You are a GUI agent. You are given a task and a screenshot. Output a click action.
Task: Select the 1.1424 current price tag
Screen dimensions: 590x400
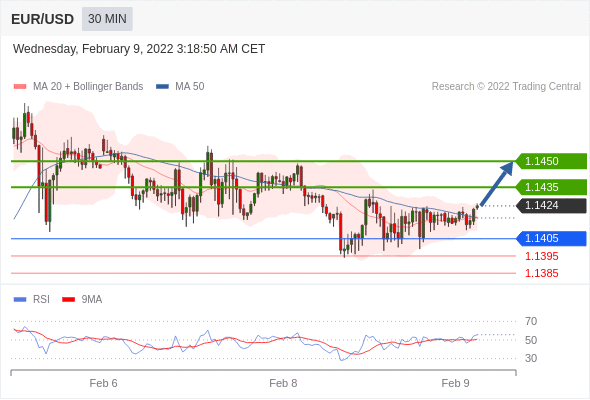click(x=551, y=205)
